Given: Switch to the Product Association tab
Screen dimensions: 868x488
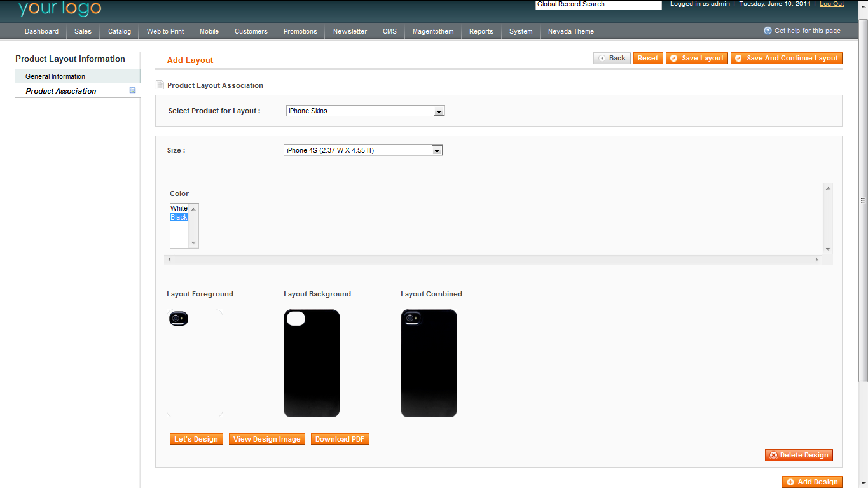Looking at the screenshot, I should [78, 91].
